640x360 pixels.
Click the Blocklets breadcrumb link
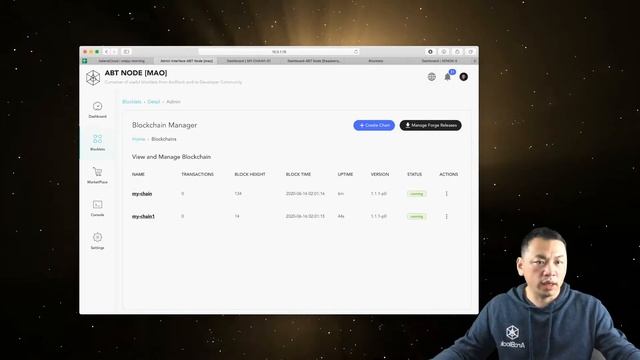[x=131, y=102]
